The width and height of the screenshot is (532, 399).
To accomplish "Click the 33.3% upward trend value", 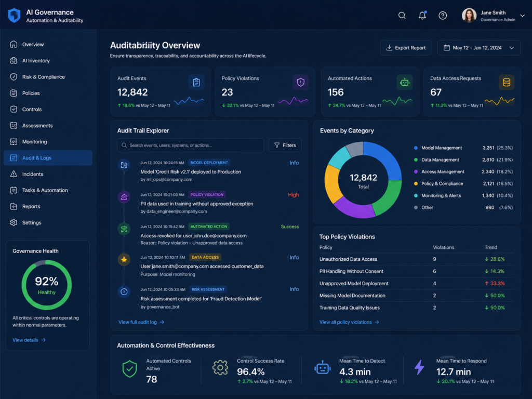I will tap(495, 283).
